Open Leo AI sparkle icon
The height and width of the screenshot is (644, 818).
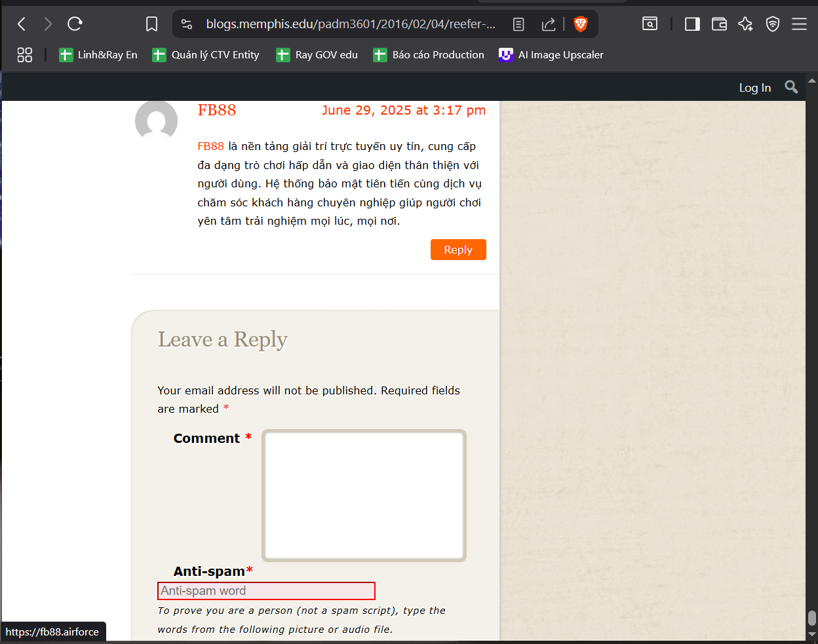(745, 24)
